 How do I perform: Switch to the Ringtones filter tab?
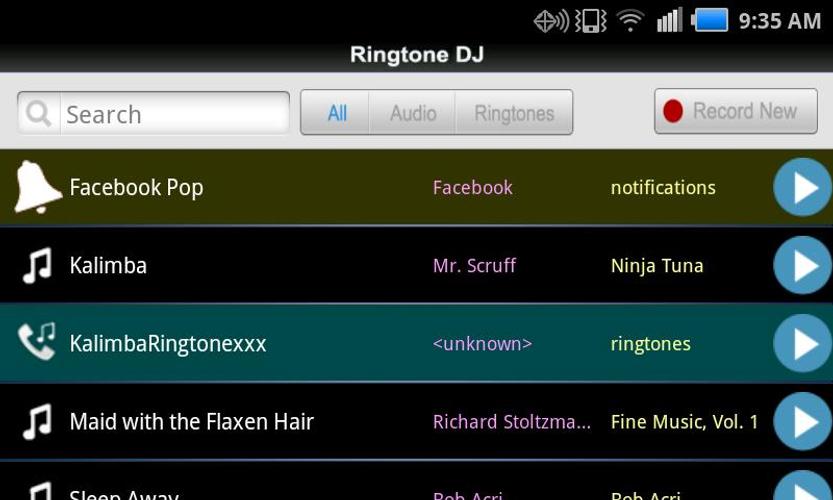(514, 113)
